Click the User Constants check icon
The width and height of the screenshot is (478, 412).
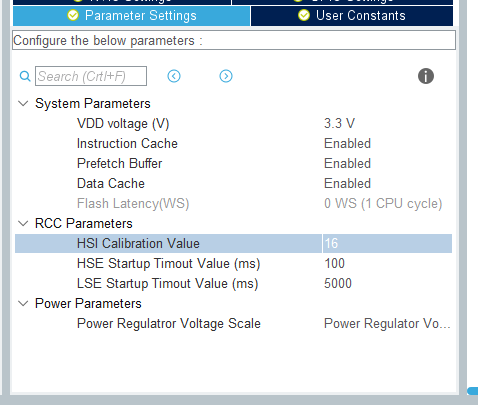304,15
